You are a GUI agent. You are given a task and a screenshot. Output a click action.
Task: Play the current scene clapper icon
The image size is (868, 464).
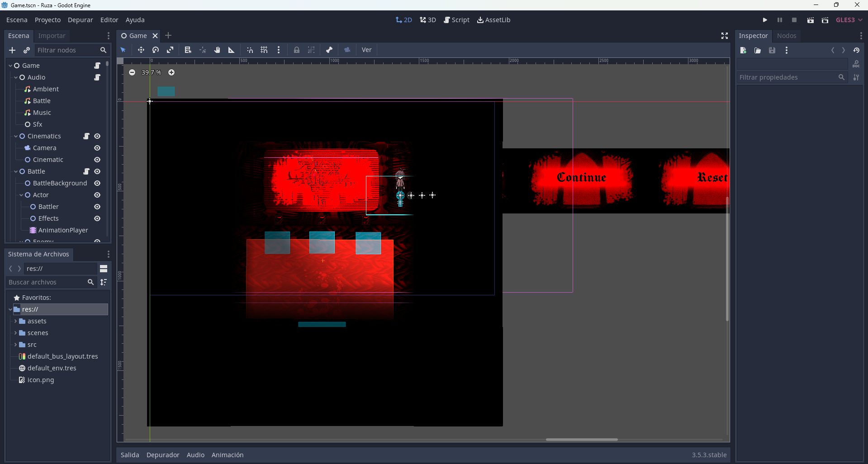[811, 20]
